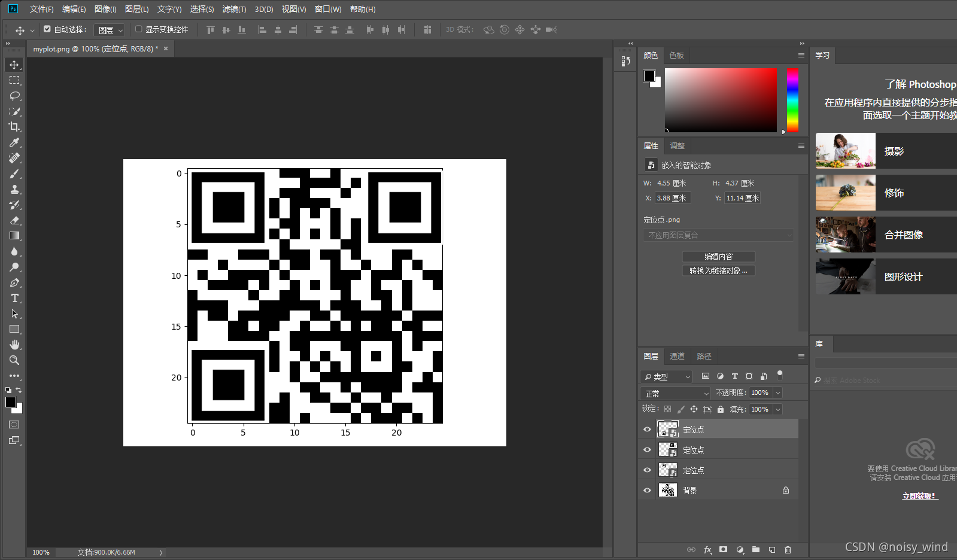Open the 滤镜(T) menu
The image size is (957, 560).
234,9
